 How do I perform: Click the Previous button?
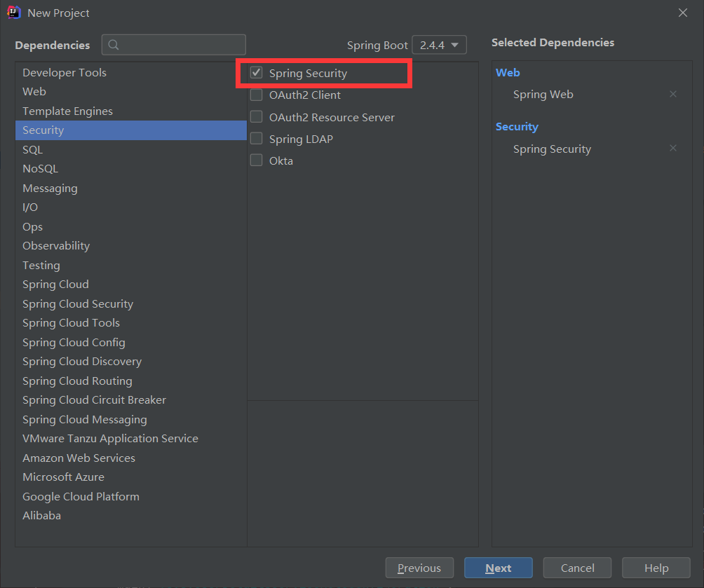pyautogui.click(x=419, y=568)
